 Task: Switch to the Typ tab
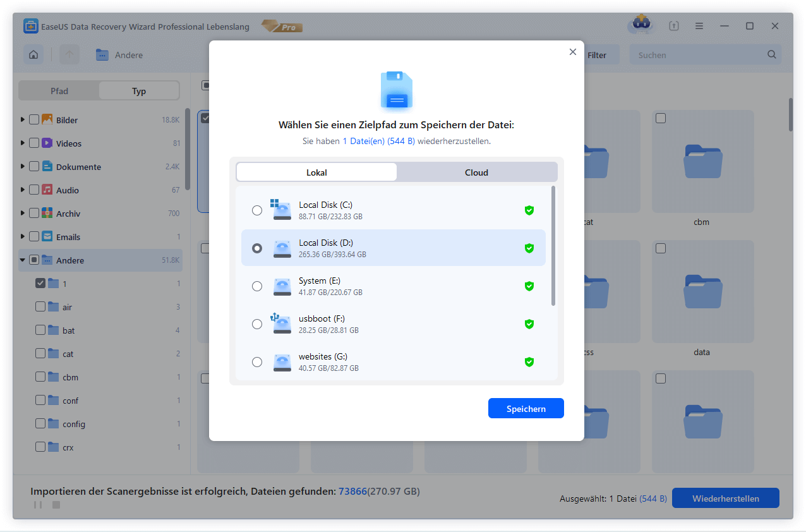tap(139, 91)
